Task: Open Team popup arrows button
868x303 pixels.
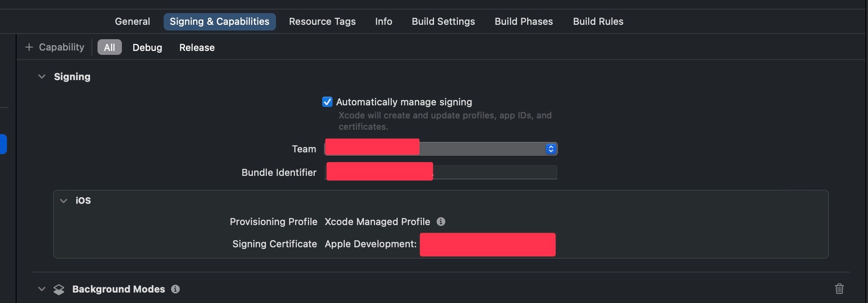Action: pos(551,149)
